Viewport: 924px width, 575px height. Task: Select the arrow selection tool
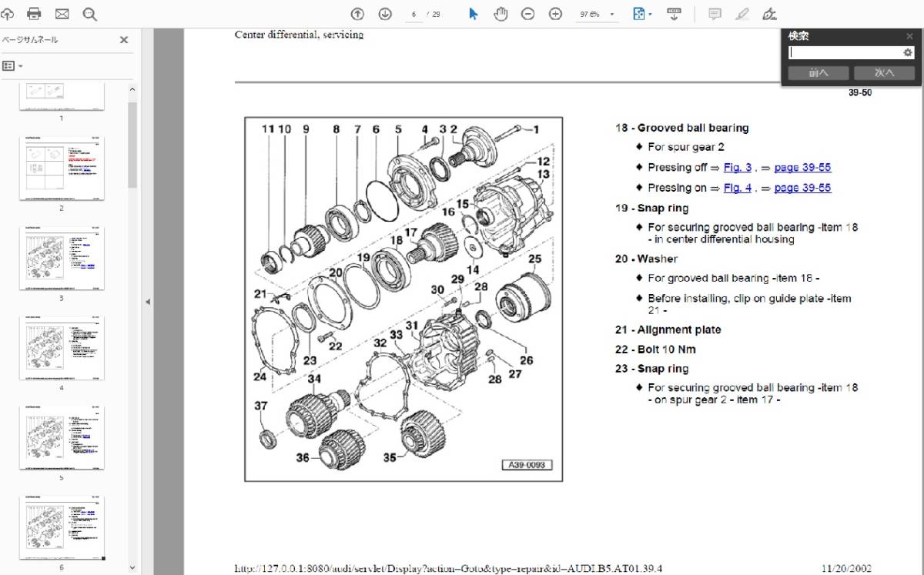pyautogui.click(x=474, y=14)
